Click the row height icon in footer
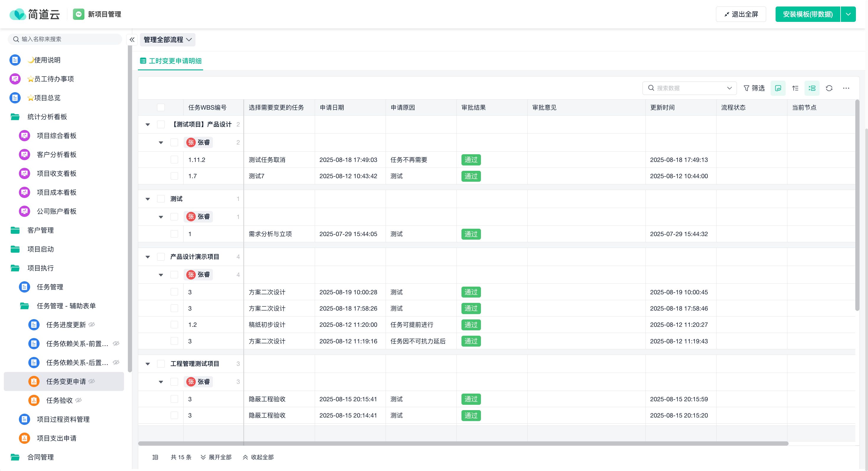This screenshot has width=868, height=471. click(155, 457)
